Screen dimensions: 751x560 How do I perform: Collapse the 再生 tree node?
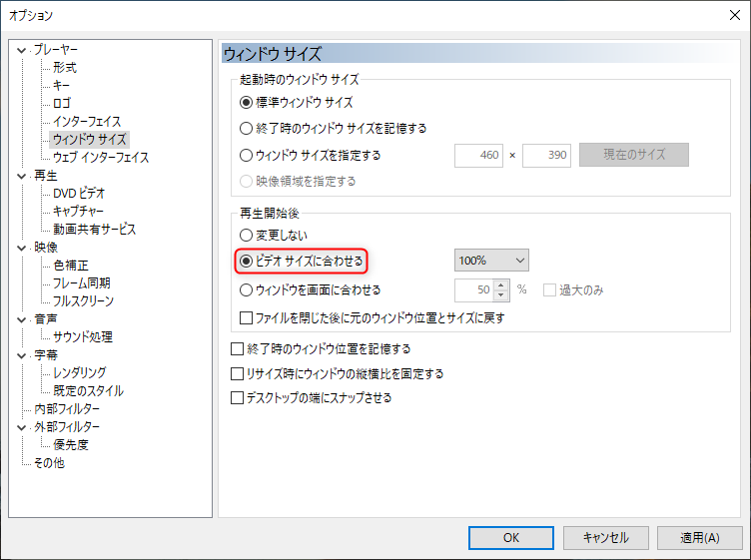(21, 176)
